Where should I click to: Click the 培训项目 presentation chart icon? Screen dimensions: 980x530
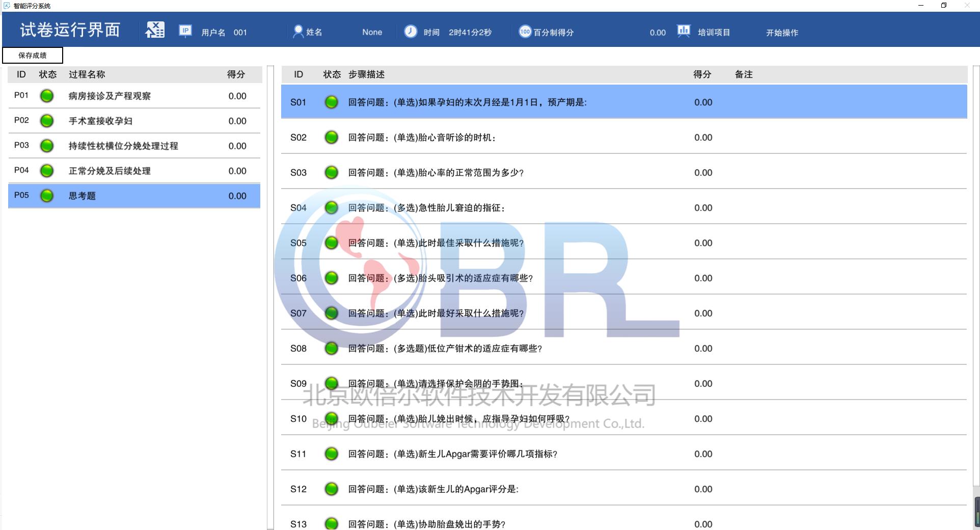[684, 31]
